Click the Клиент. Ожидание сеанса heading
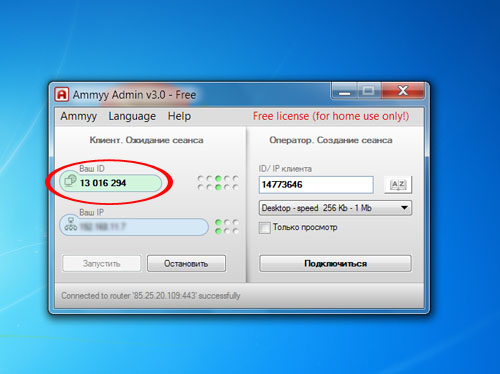 pyautogui.click(x=146, y=140)
